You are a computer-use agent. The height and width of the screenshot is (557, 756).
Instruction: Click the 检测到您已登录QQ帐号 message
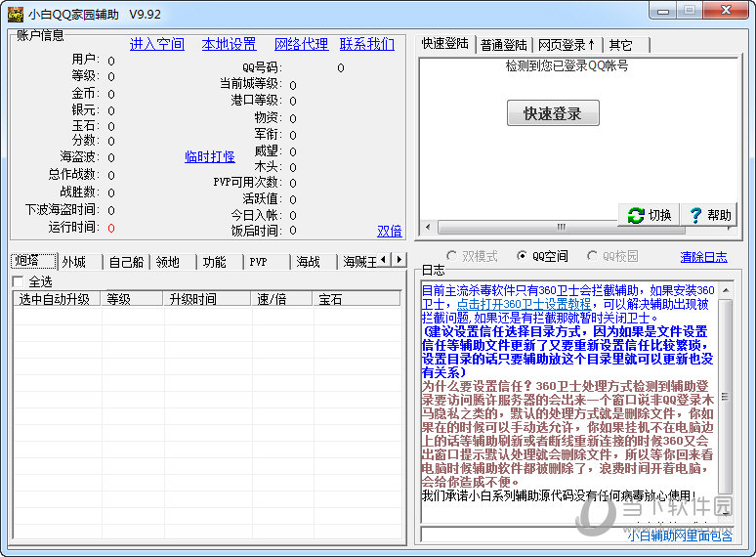pyautogui.click(x=567, y=65)
